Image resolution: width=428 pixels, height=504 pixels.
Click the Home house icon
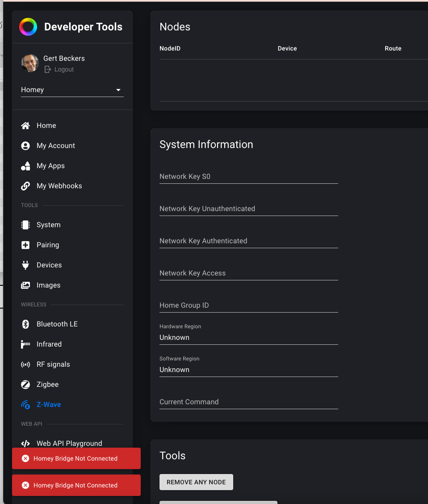(x=25, y=126)
